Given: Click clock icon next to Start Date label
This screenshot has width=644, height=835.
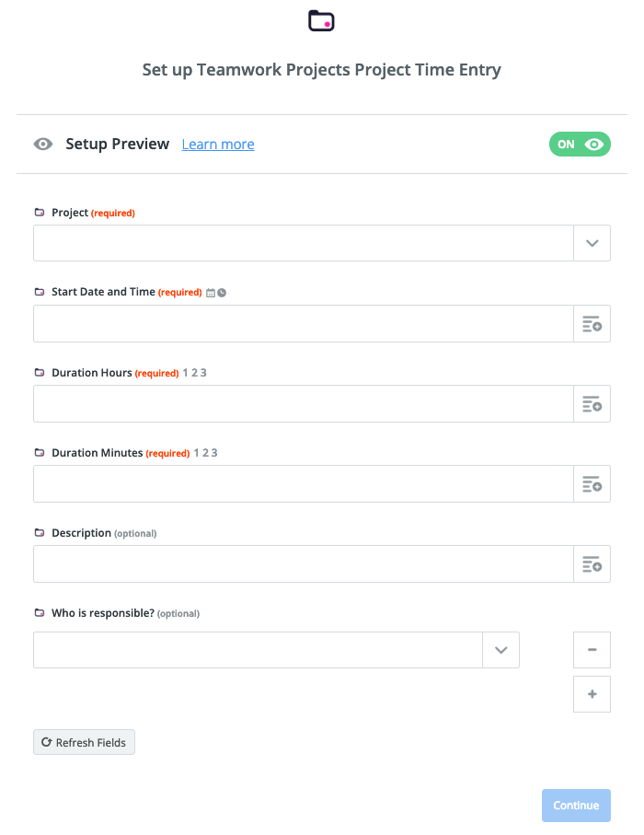Looking at the screenshot, I should tap(222, 293).
